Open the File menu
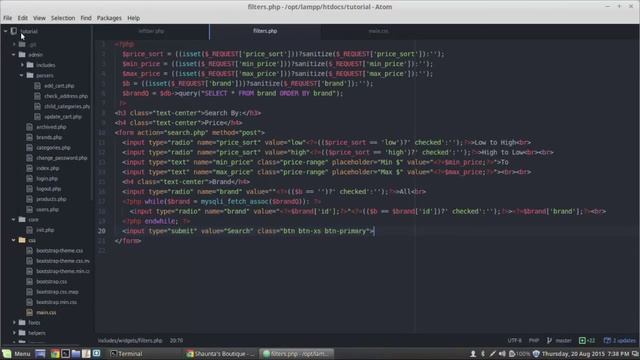 click(8, 18)
